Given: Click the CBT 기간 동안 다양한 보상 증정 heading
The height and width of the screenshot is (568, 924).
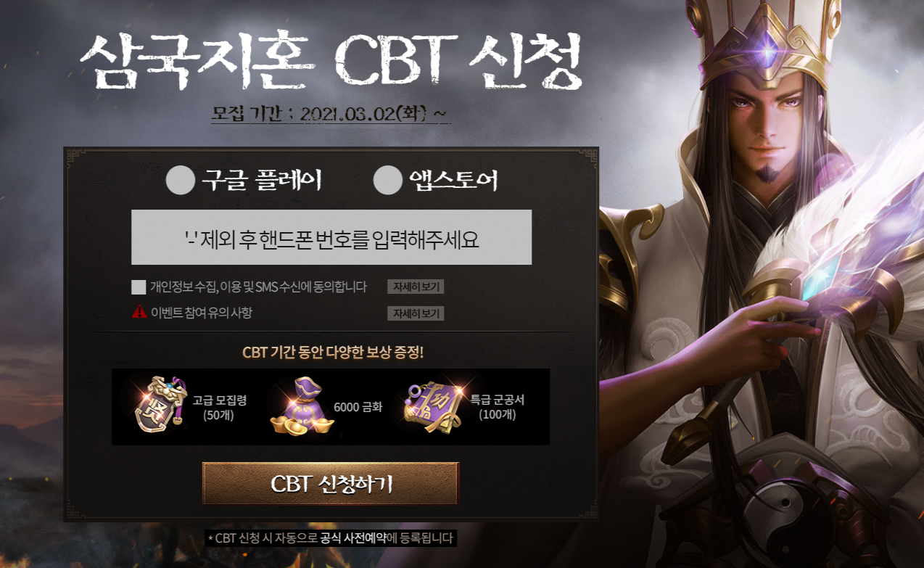Looking at the screenshot, I should pyautogui.click(x=333, y=353).
